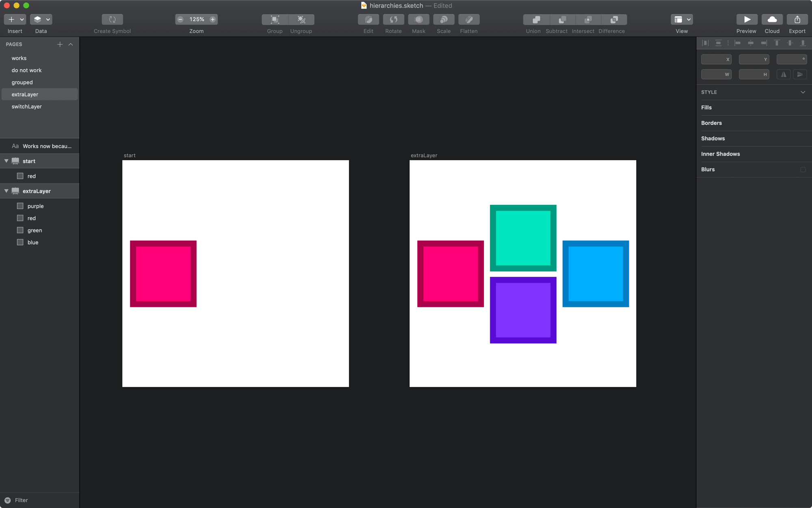
Task: Flip layer vertically button
Action: pyautogui.click(x=800, y=74)
